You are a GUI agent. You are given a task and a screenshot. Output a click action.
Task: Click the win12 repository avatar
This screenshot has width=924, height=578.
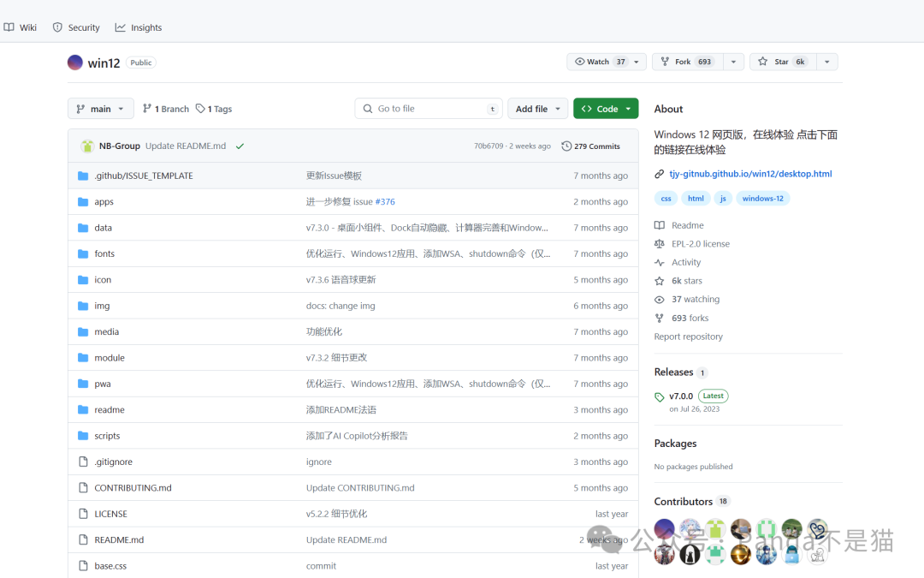click(74, 63)
